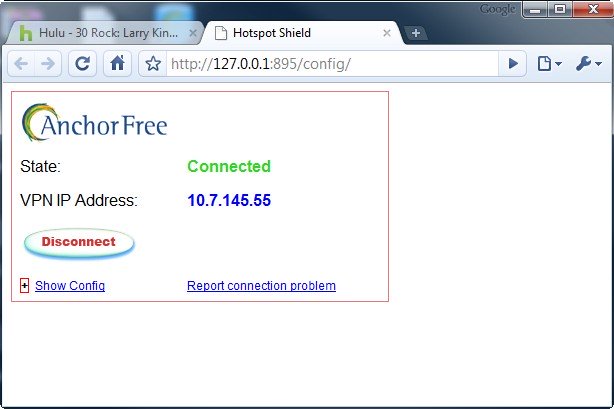The image size is (614, 409).
Task: Click the Go arrow in the address bar
Action: click(513, 63)
